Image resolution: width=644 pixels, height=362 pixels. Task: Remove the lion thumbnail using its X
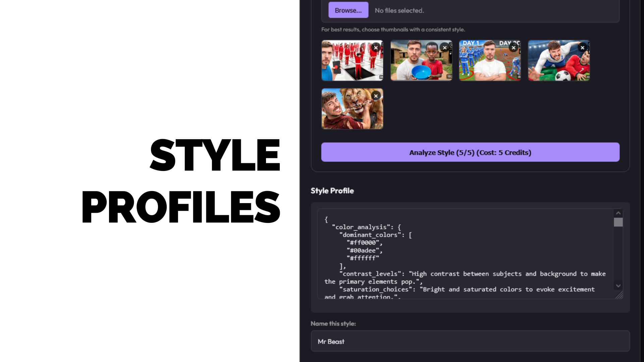[x=376, y=96]
